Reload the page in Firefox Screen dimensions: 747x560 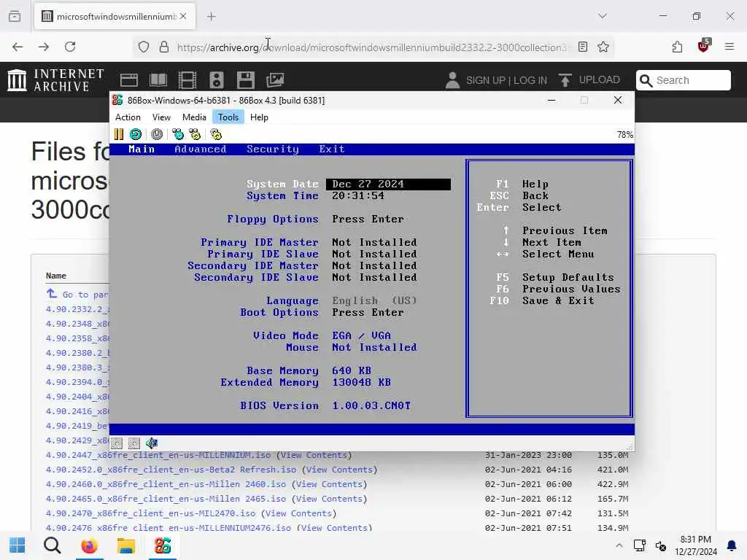[x=70, y=47]
